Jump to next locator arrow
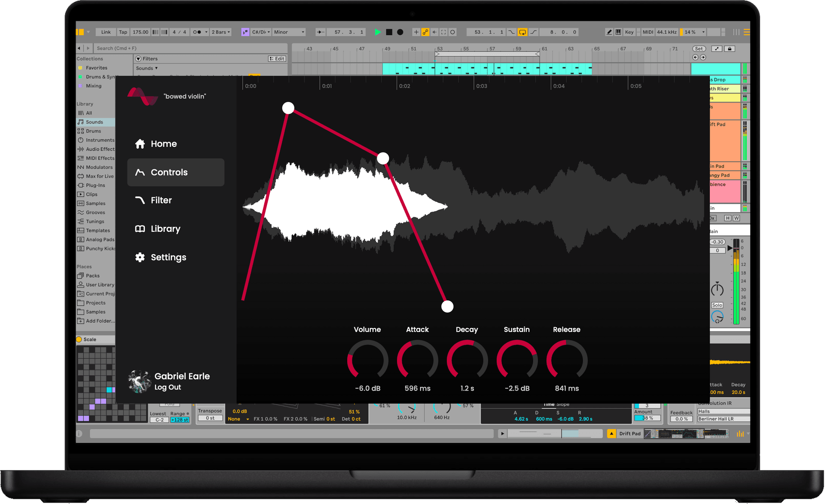825x504 pixels. click(703, 57)
